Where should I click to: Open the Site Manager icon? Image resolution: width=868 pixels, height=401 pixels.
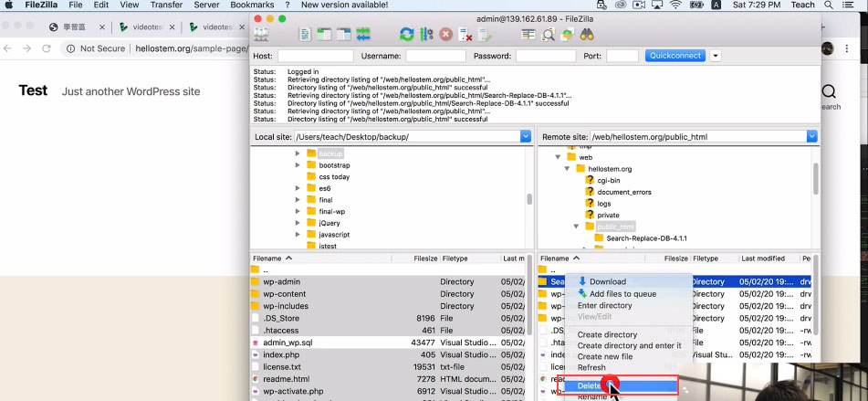261,35
